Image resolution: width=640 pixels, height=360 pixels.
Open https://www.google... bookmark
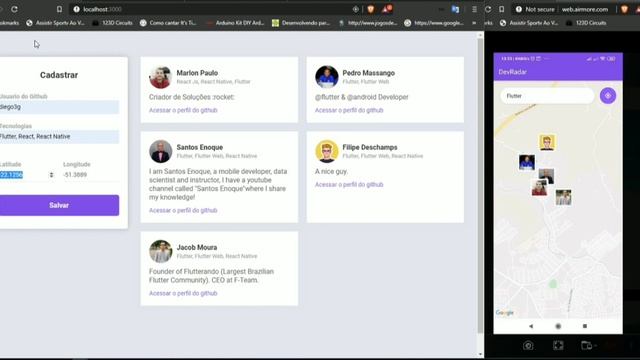(x=434, y=23)
